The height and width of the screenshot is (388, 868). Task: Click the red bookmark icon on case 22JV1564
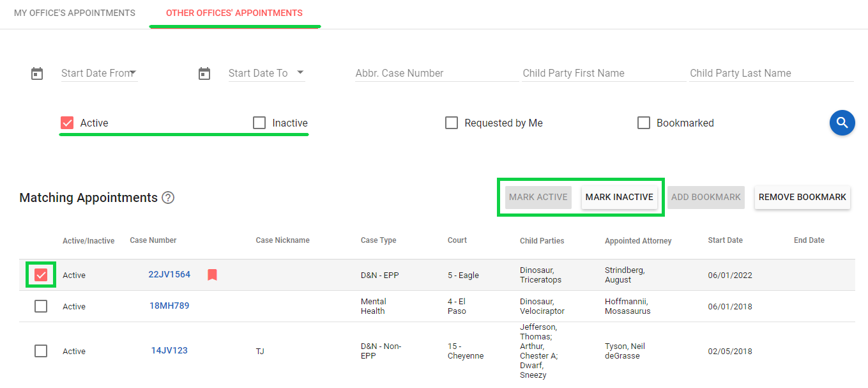(212, 275)
